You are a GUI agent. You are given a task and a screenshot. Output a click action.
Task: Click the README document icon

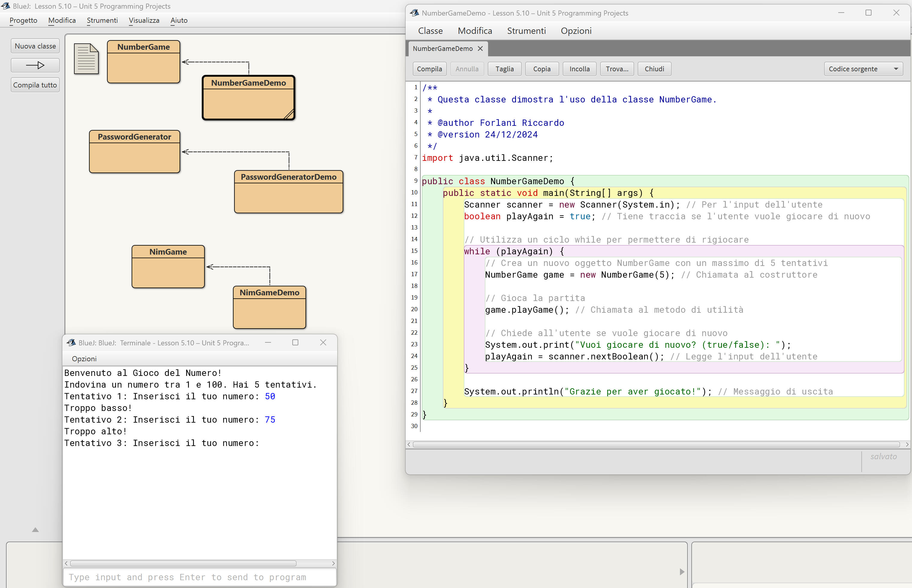tap(86, 59)
